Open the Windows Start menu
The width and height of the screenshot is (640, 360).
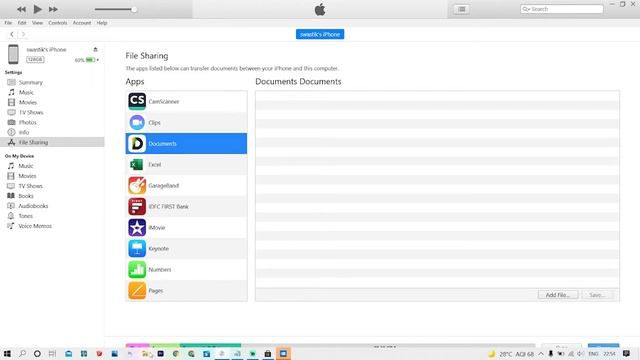tap(7, 353)
